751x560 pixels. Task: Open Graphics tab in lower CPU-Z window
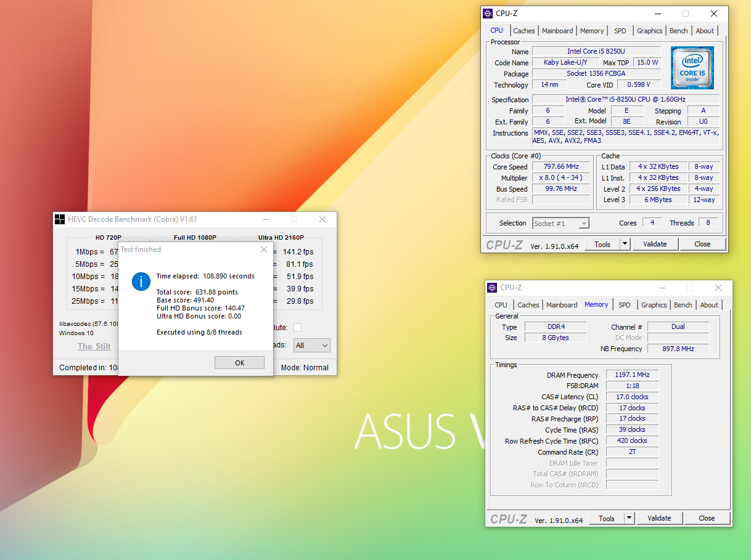click(x=654, y=305)
